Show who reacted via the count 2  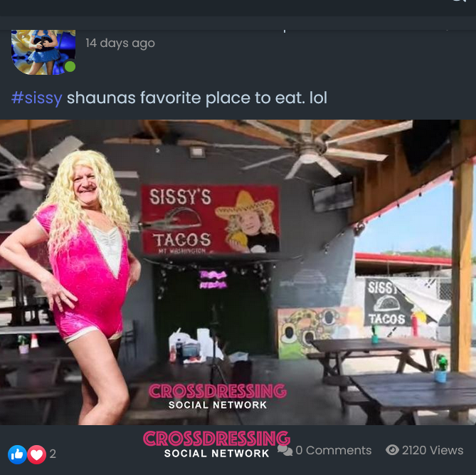(x=53, y=454)
